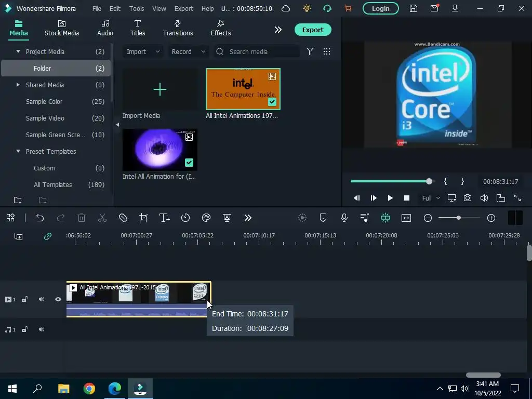532x399 pixels.
Task: Click the Login button
Action: tap(381, 8)
